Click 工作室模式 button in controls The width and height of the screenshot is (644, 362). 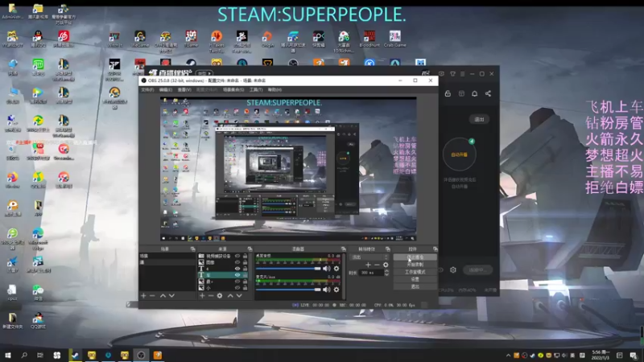pyautogui.click(x=415, y=272)
